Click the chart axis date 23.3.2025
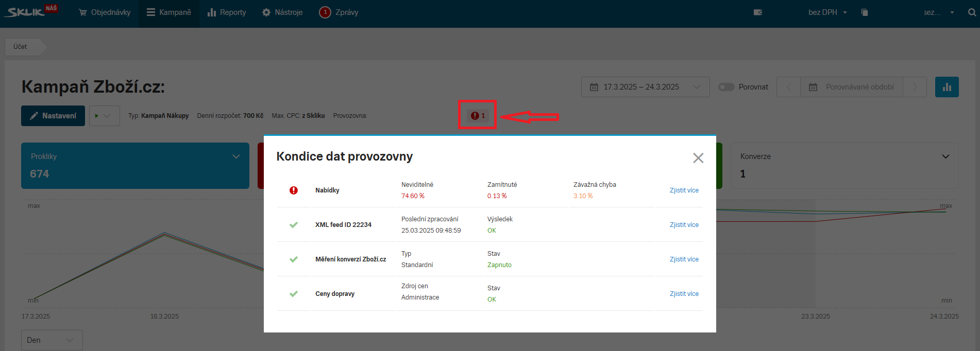This screenshot has width=980, height=351. (816, 317)
